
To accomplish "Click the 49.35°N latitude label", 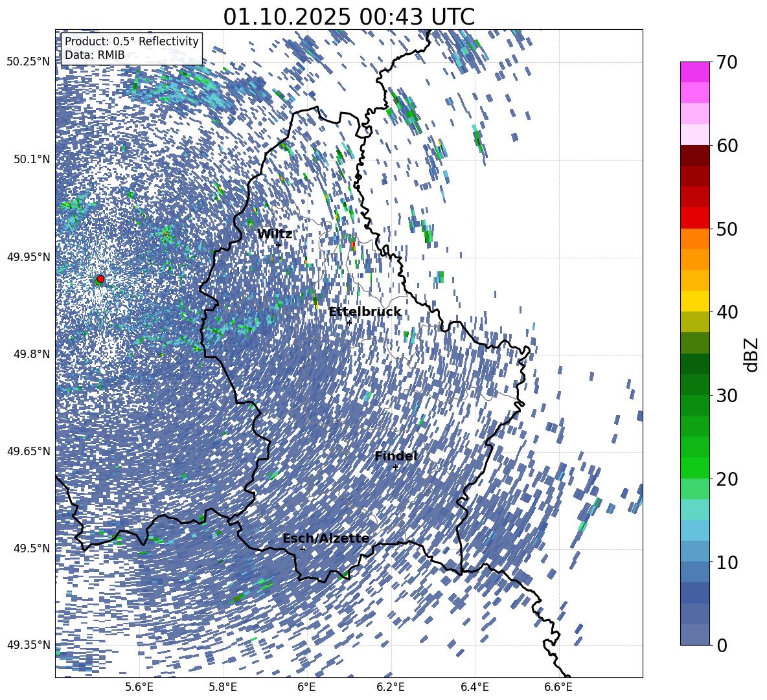I will 29,645.
